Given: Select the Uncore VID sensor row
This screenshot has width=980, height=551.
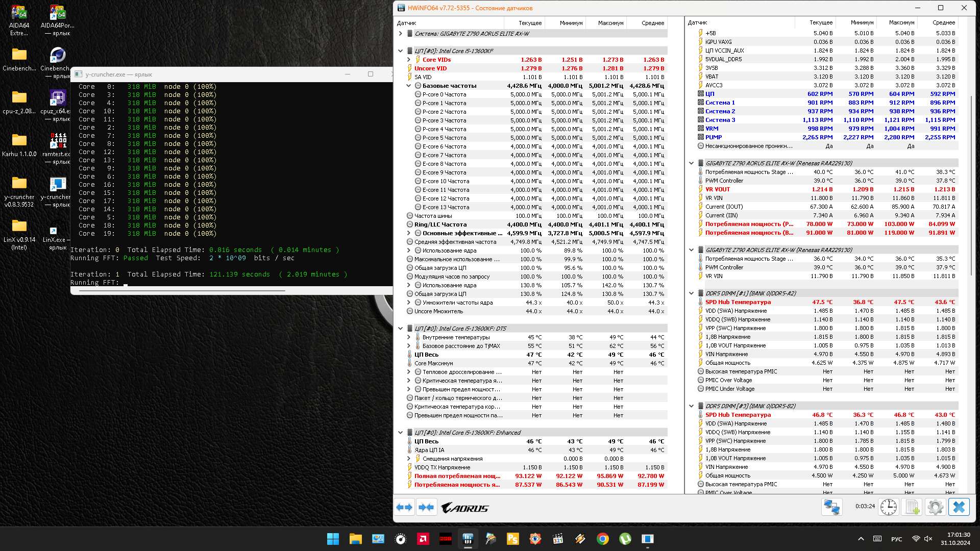Looking at the screenshot, I should pos(430,68).
